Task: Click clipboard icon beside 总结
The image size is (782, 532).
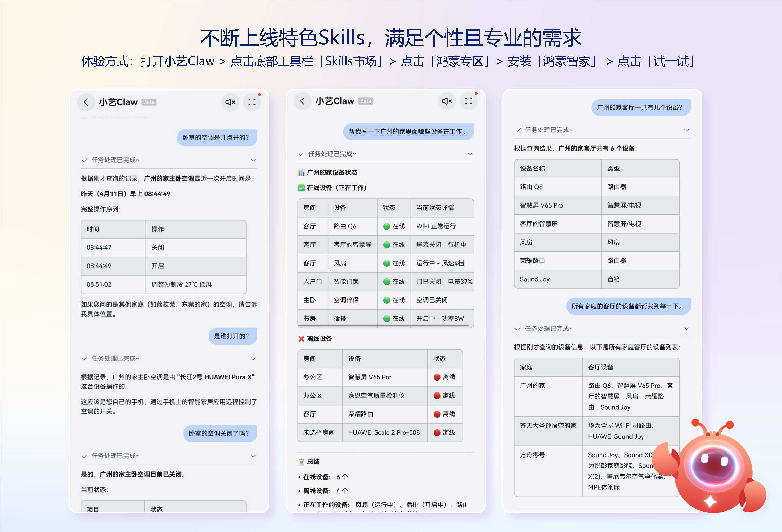Action: [301, 462]
